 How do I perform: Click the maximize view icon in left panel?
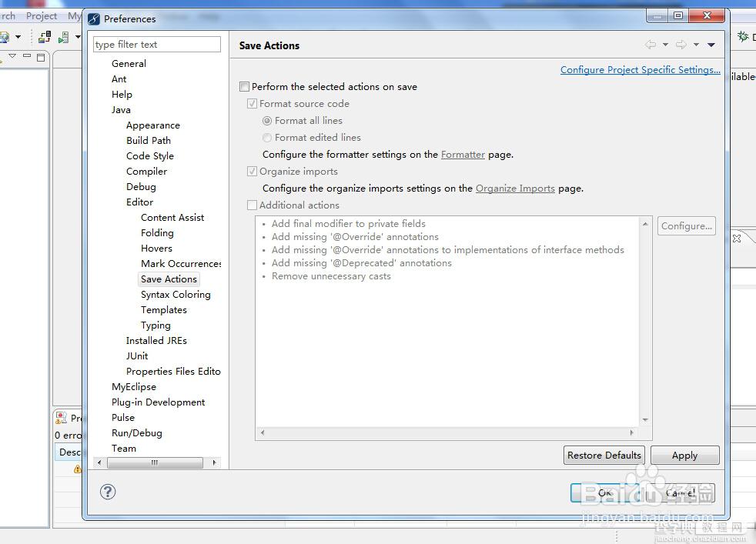[41, 58]
